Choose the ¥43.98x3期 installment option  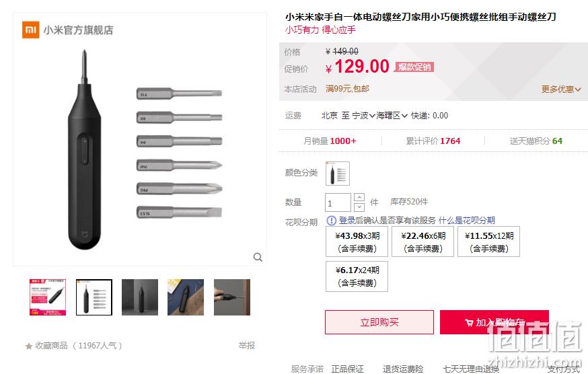[357, 241]
